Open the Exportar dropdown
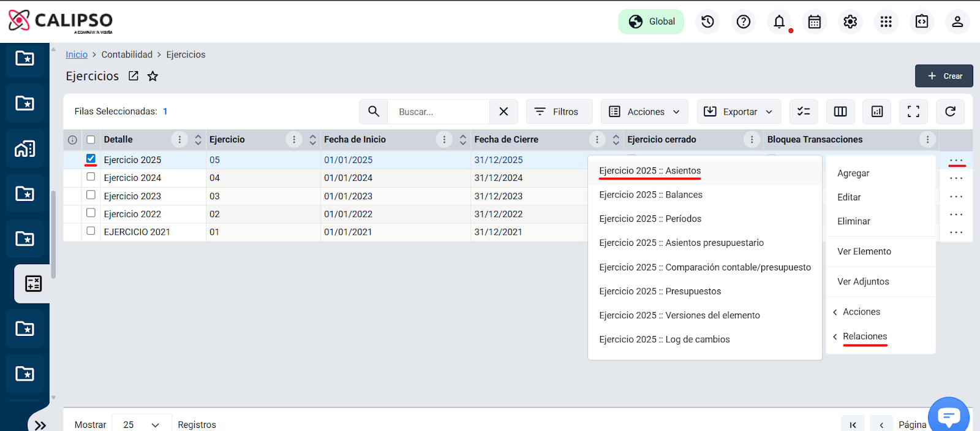Screen dimensions: 980x431 (739, 112)
